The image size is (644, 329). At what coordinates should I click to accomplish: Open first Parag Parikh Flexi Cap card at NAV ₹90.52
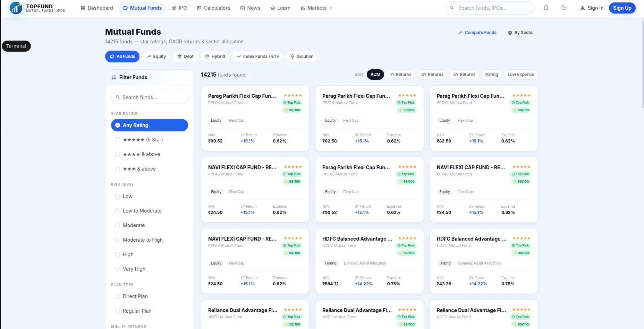(x=255, y=118)
